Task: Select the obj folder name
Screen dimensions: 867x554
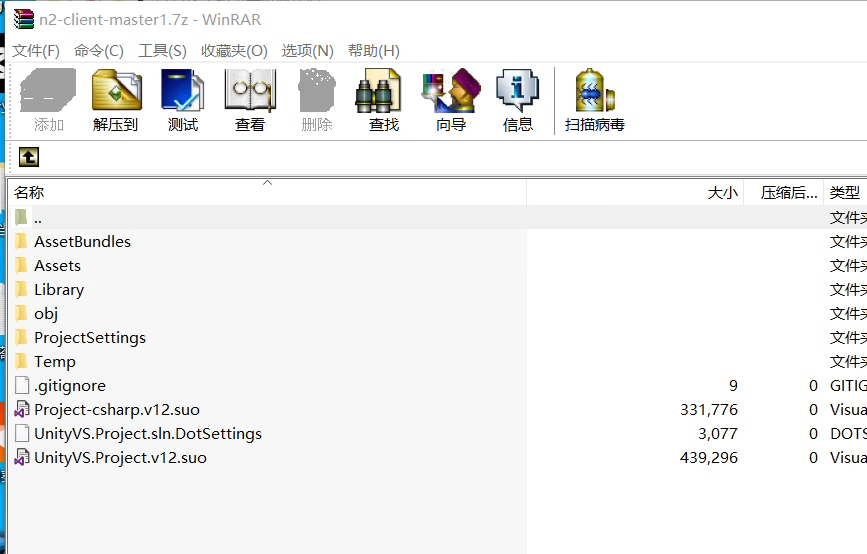Action: point(46,313)
